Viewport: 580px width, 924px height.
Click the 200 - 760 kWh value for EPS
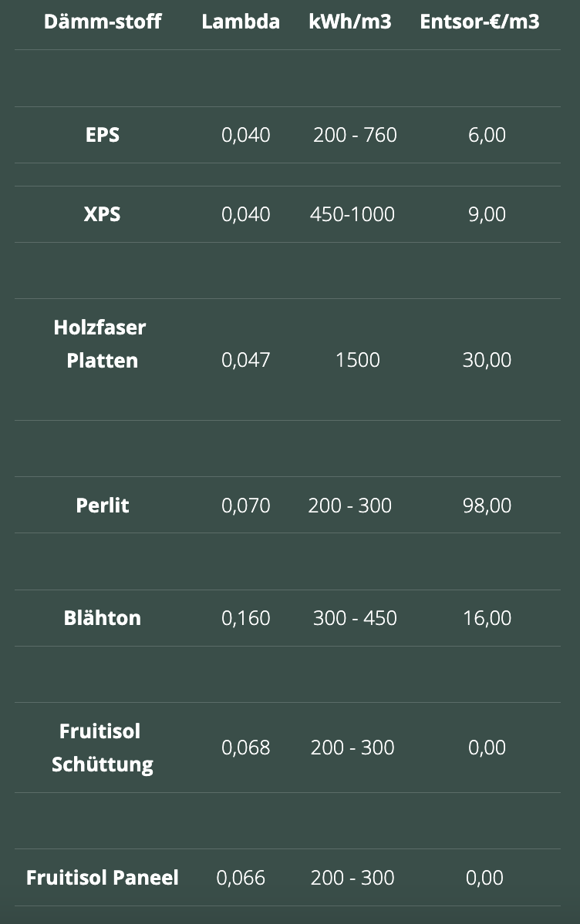click(x=355, y=135)
